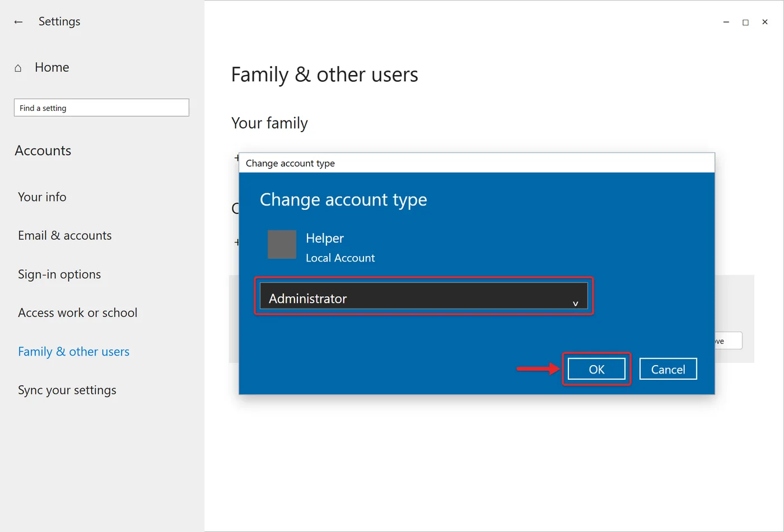Click the Accounts section label
784x532 pixels.
[43, 151]
